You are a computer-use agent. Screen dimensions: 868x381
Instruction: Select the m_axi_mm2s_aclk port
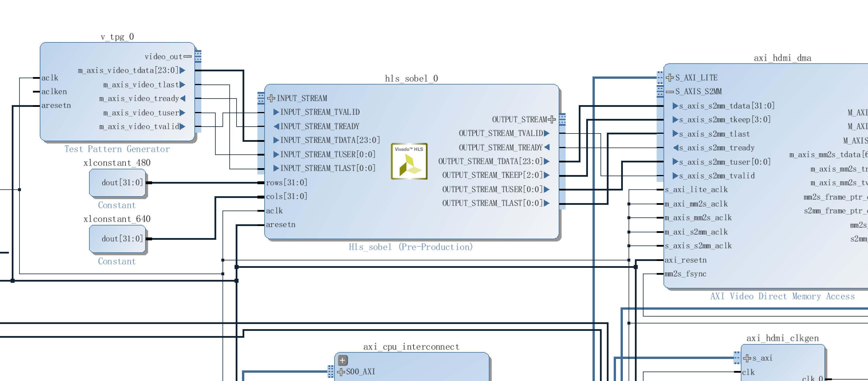696,204
